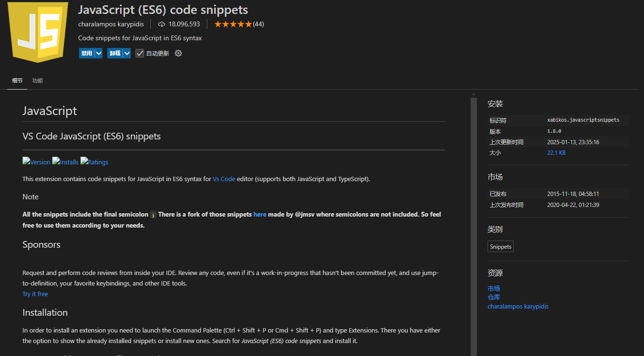The height and width of the screenshot is (356, 644).
Task: Click last updated time 2025-01-13, 23:35:16
Action: tap(573, 142)
